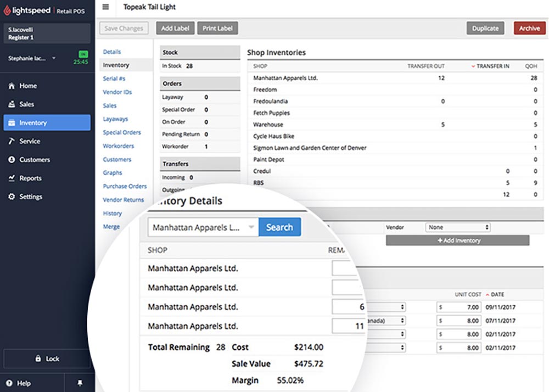Duplicate this item
The width and height of the screenshot is (549, 392).
tap(485, 29)
